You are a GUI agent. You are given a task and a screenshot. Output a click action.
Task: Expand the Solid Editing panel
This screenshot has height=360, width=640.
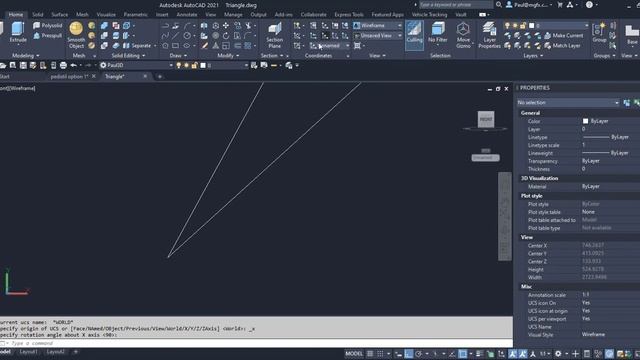(128, 56)
